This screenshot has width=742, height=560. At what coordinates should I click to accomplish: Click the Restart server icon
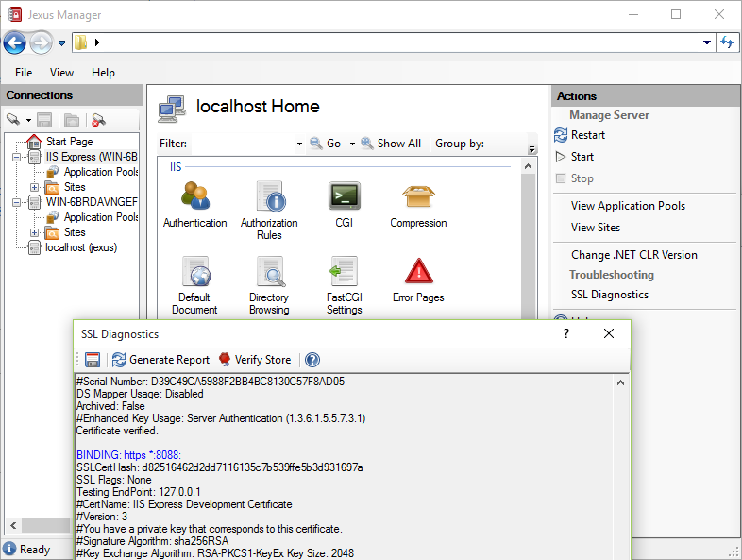[x=561, y=135]
